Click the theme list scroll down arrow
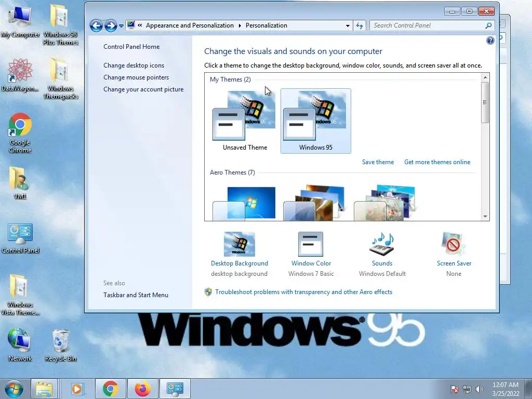This screenshot has width=532, height=399. click(485, 217)
